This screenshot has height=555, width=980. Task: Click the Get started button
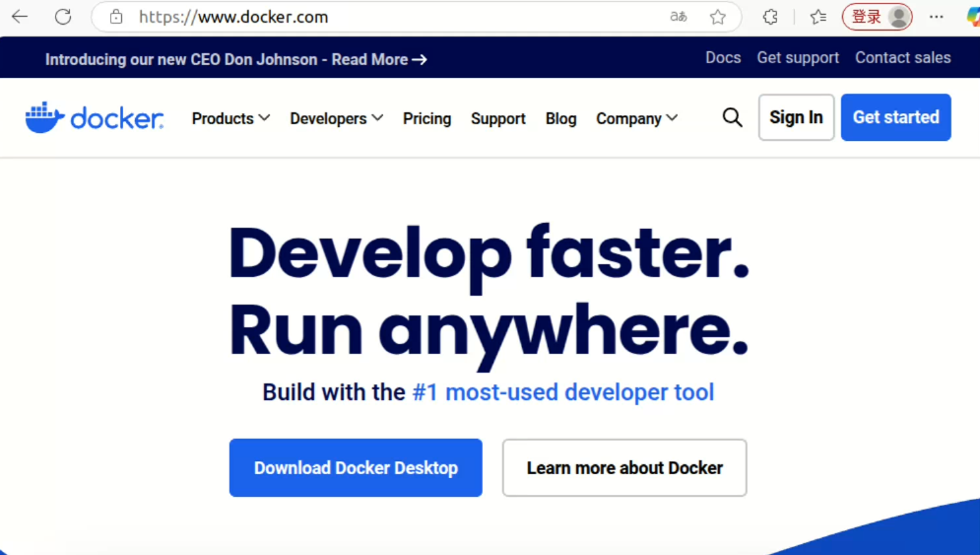pos(895,117)
